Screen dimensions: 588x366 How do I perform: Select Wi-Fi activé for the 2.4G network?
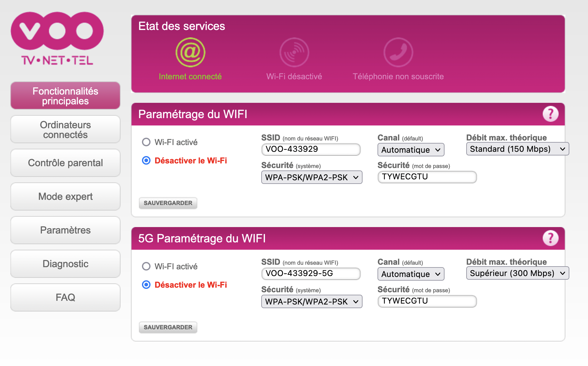146,142
